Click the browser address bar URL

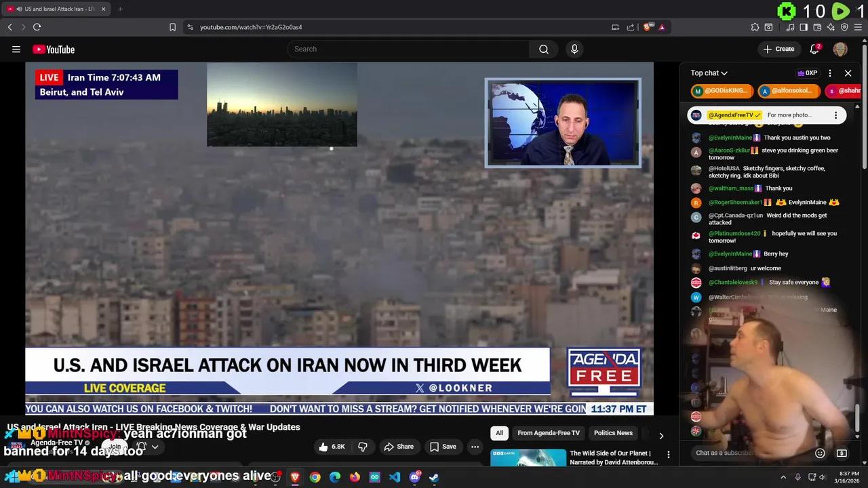pyautogui.click(x=251, y=27)
